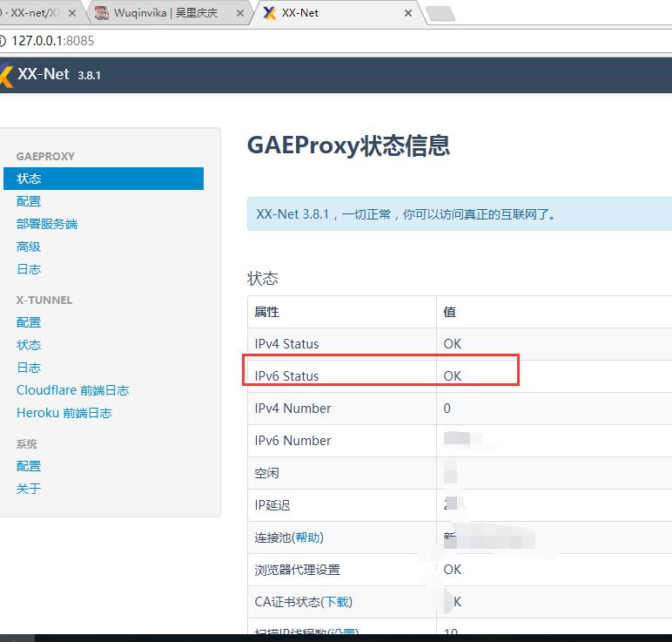Screen dimensions: 672x642
Task: Close the Wuqinvika browser tab
Action: pyautogui.click(x=240, y=13)
